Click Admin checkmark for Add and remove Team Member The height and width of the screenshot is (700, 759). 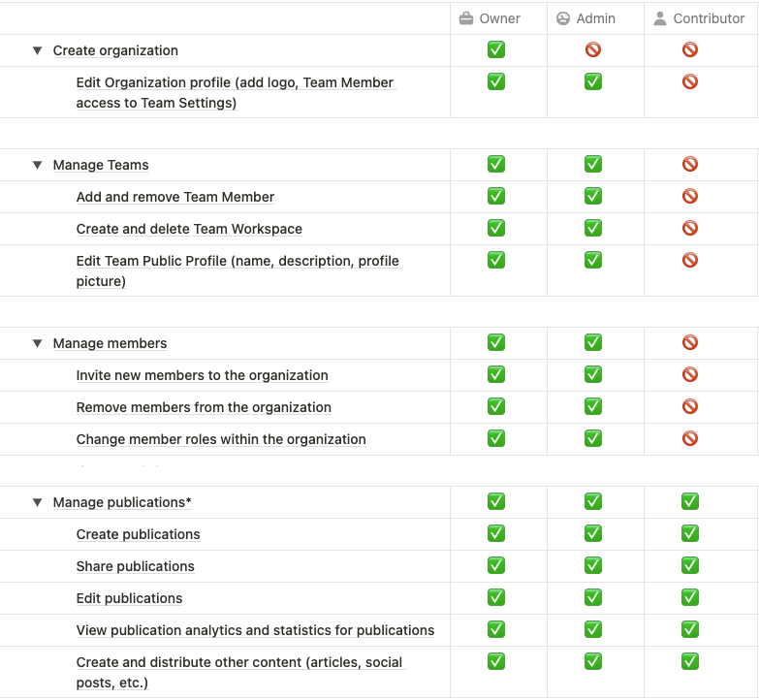pos(593,196)
